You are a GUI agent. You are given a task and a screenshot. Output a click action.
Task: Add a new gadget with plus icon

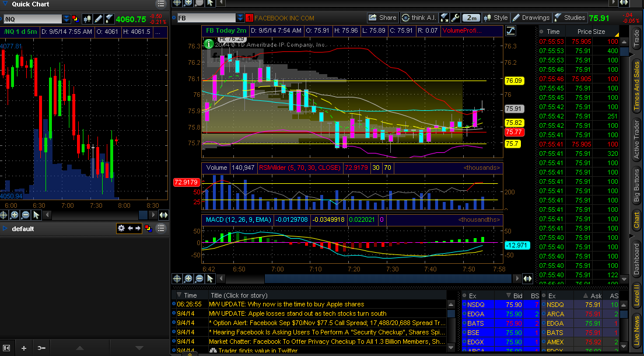tap(24, 348)
